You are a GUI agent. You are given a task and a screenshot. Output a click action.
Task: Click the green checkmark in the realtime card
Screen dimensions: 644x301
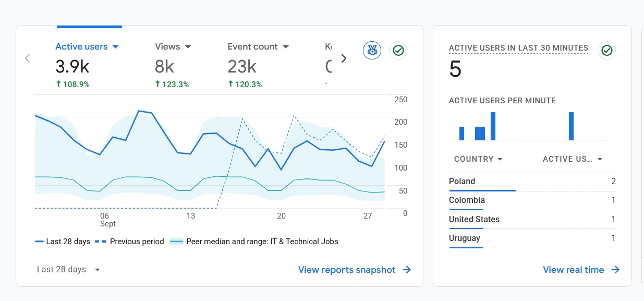606,51
